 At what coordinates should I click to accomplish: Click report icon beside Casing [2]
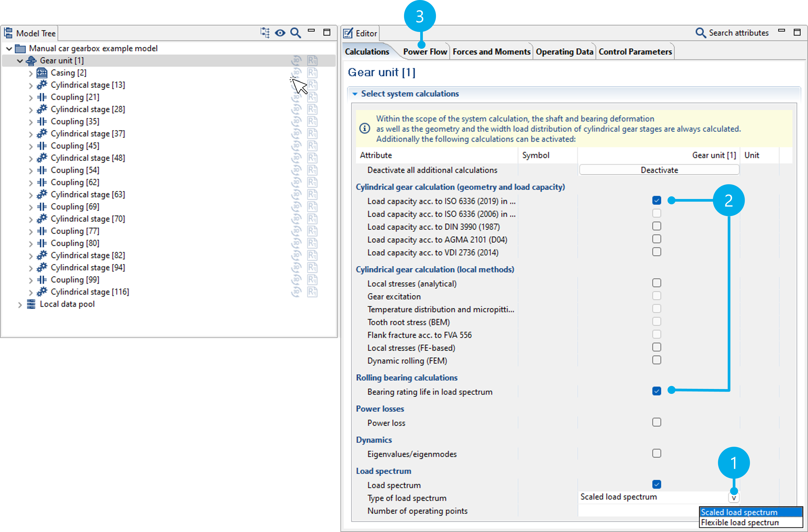(x=312, y=73)
